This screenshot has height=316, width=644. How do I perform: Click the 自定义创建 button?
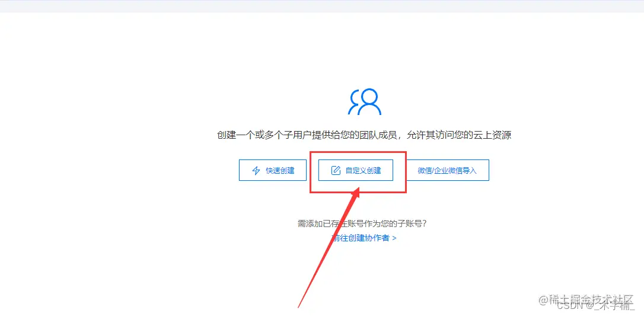point(356,170)
